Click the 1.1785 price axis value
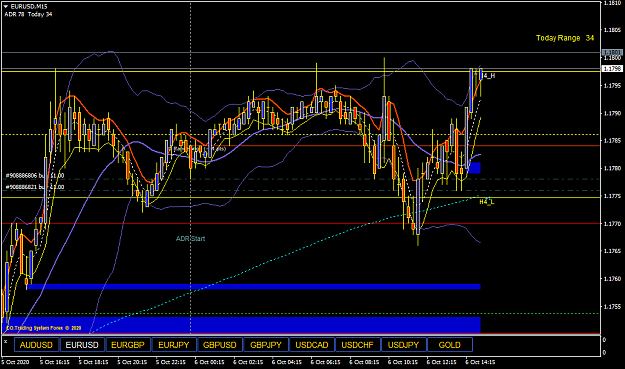625x369 pixels. pyautogui.click(x=612, y=141)
